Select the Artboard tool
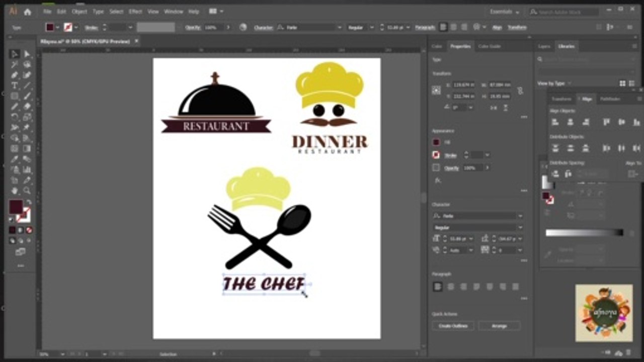The height and width of the screenshot is (362, 644). pos(15,180)
